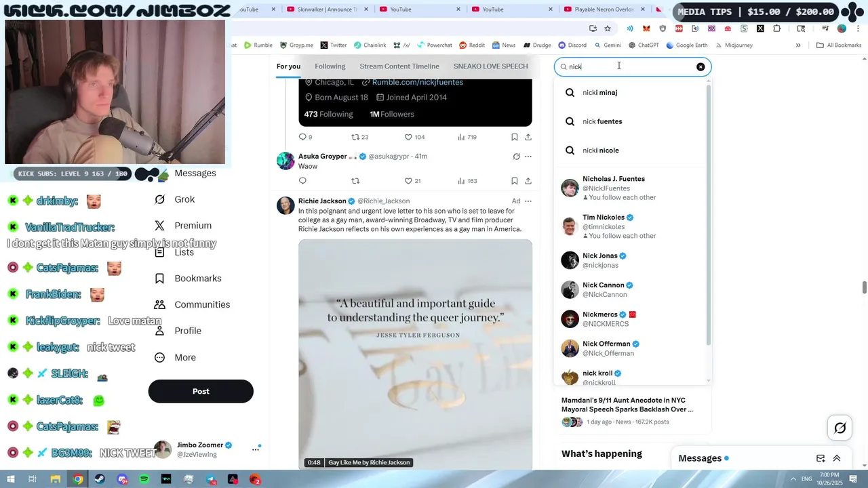Image resolution: width=868 pixels, height=488 pixels.
Task: Open the new message compose icon
Action: [821, 458]
